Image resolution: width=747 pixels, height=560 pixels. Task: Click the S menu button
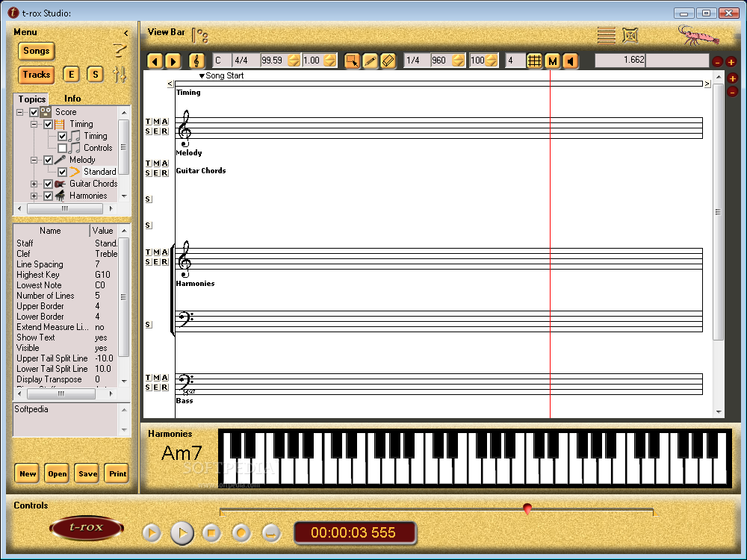tap(96, 74)
